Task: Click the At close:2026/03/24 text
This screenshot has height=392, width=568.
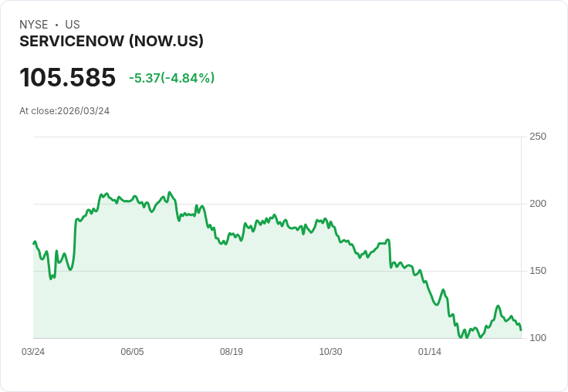Action: click(x=65, y=111)
